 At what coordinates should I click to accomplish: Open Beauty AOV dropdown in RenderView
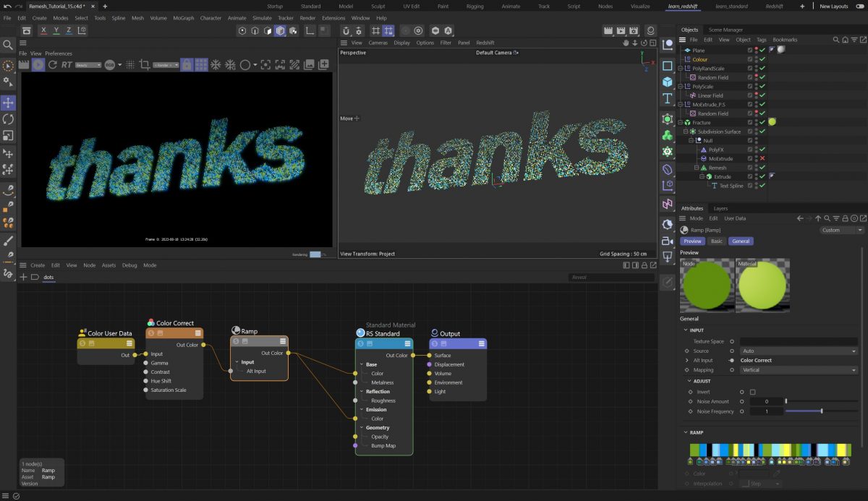click(88, 65)
